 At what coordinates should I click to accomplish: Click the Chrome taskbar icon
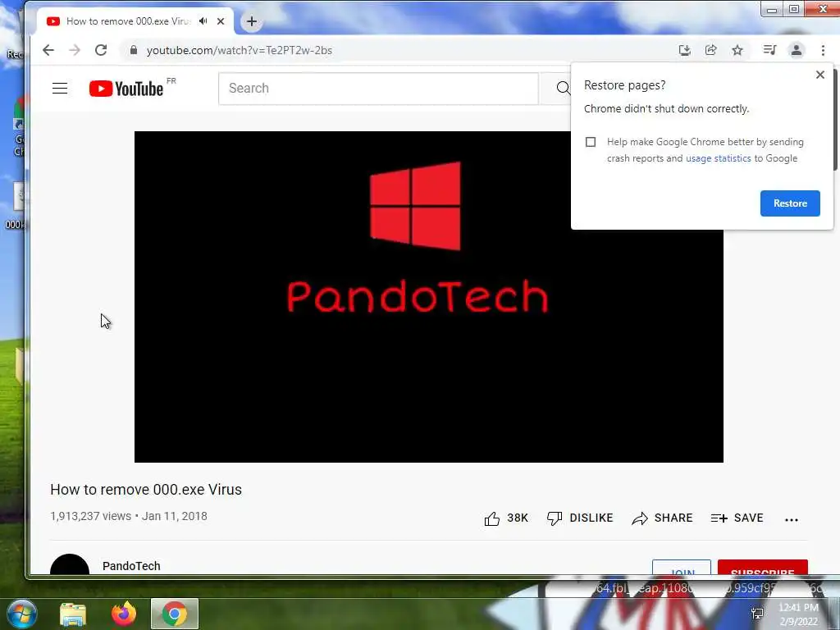pyautogui.click(x=175, y=614)
